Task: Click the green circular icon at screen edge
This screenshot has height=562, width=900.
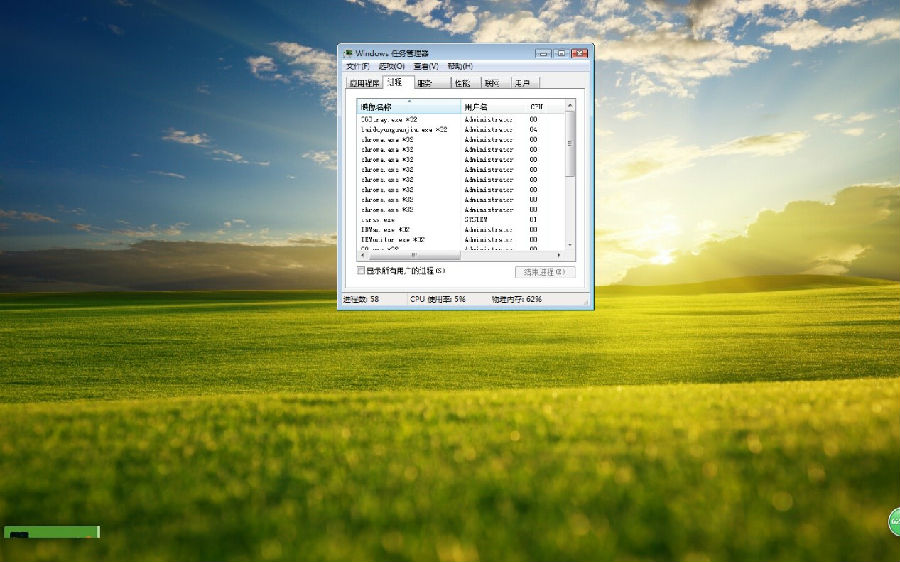Action: [893, 521]
